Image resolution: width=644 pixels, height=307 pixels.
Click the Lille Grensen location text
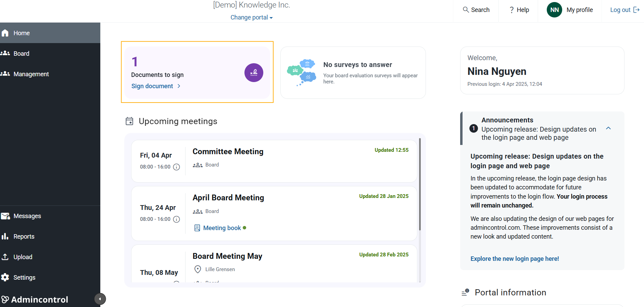220,269
